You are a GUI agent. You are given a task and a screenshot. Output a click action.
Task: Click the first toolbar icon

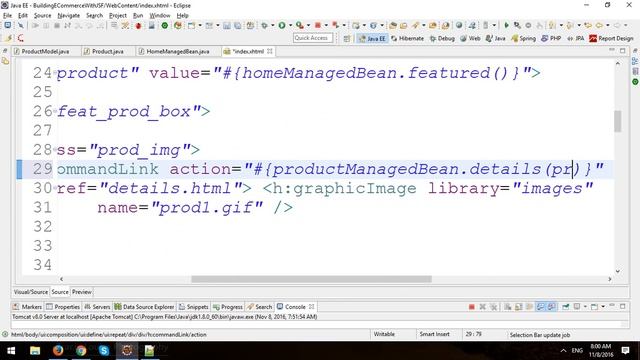pyautogui.click(x=8, y=25)
